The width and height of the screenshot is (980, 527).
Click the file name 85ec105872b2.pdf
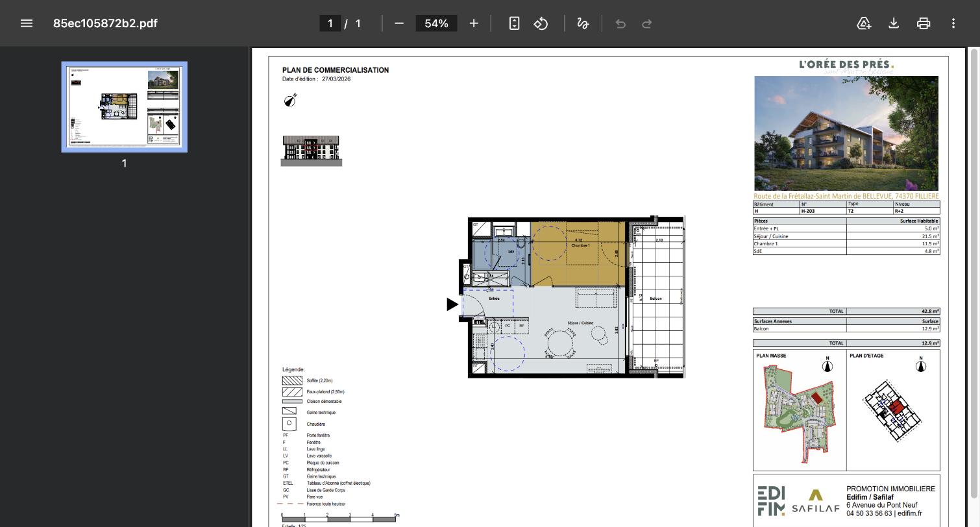point(105,23)
